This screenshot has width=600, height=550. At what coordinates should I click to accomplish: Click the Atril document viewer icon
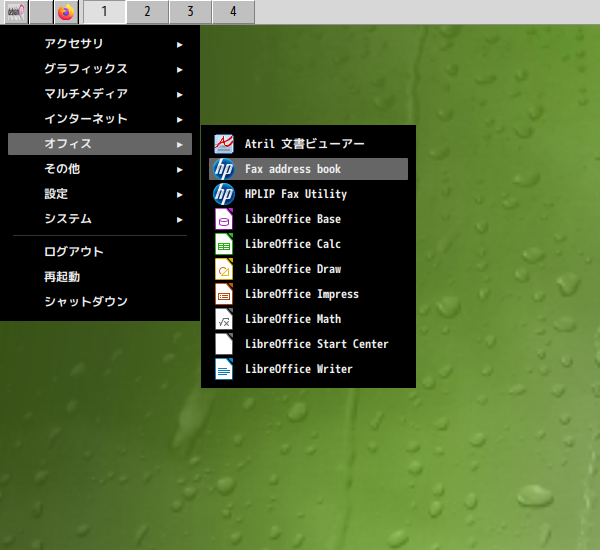224,144
